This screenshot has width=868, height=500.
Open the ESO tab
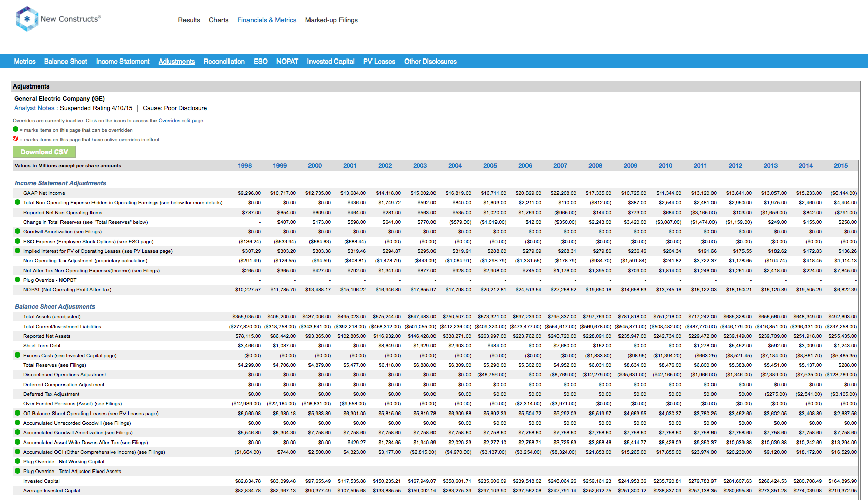(x=261, y=61)
